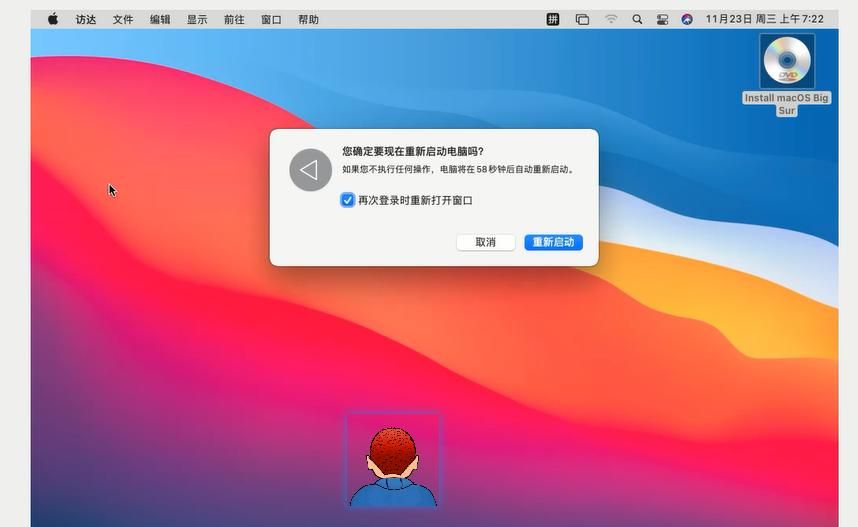Open Control Center from menu bar
The image size is (858, 527).
pyautogui.click(x=662, y=19)
